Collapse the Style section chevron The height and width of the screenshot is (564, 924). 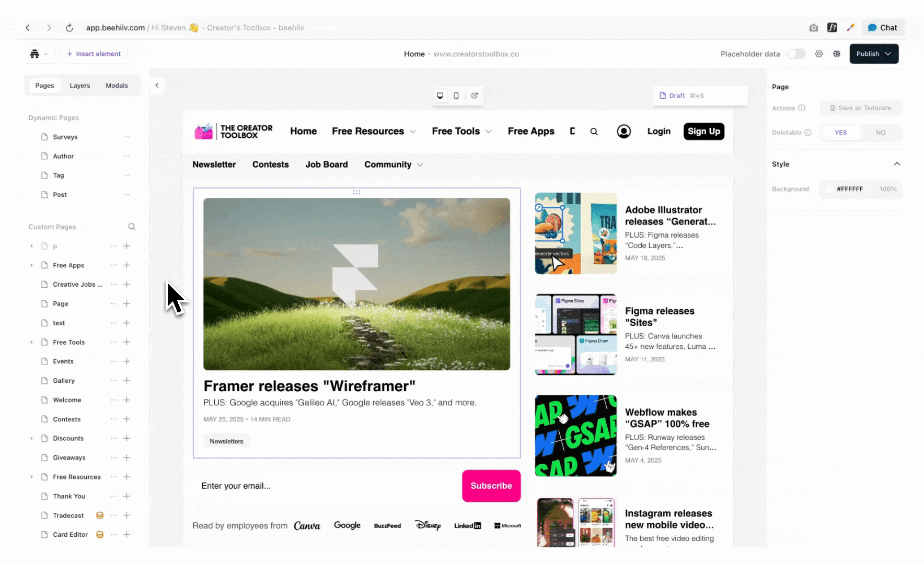tap(897, 164)
